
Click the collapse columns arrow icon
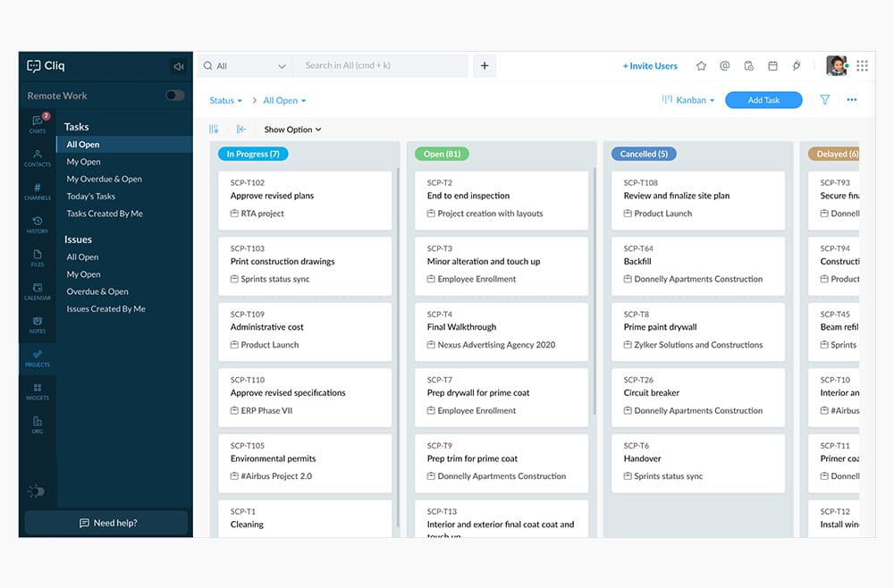241,130
